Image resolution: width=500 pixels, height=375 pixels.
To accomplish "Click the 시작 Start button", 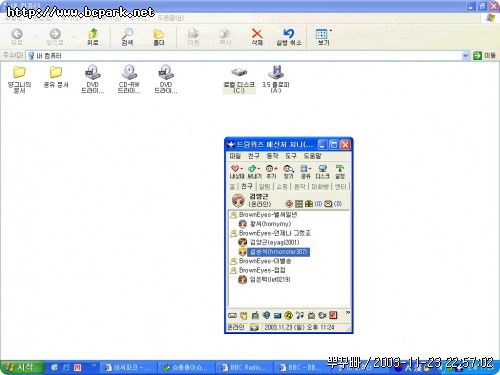I will click(x=21, y=368).
